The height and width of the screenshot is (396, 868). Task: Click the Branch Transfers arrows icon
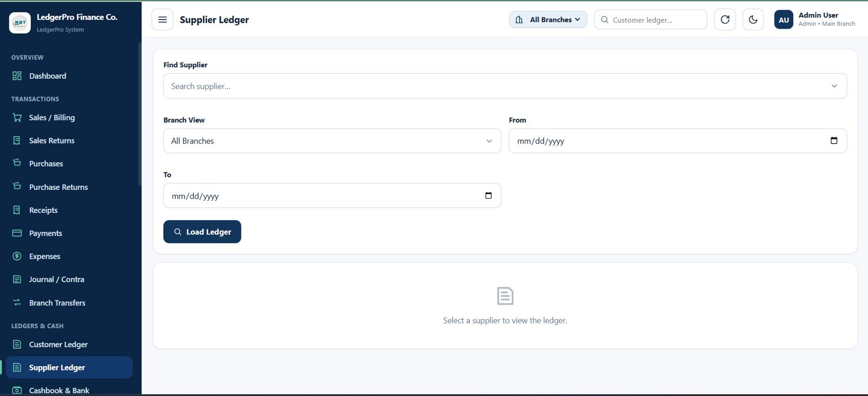point(17,302)
